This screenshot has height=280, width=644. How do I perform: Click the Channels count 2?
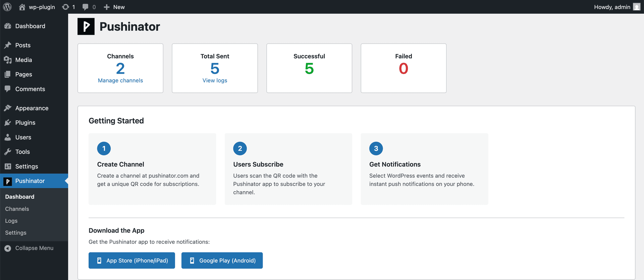pyautogui.click(x=120, y=69)
